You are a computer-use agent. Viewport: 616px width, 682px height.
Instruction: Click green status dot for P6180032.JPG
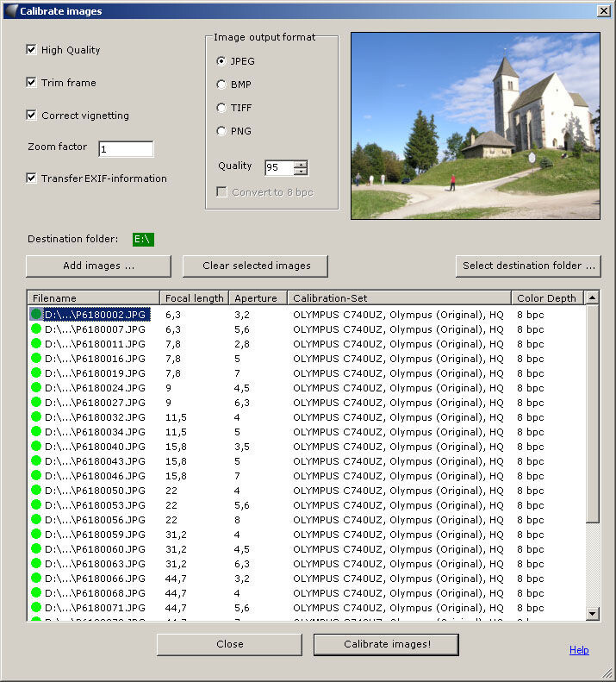point(36,416)
